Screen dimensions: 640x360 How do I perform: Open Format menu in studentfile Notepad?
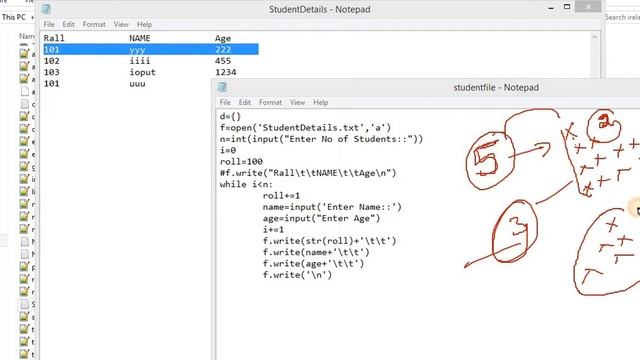(x=271, y=102)
